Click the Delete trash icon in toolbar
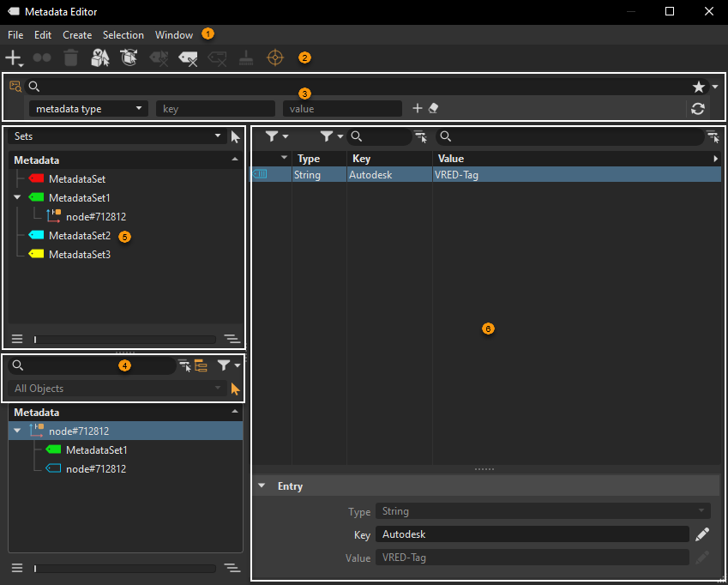 click(70, 57)
